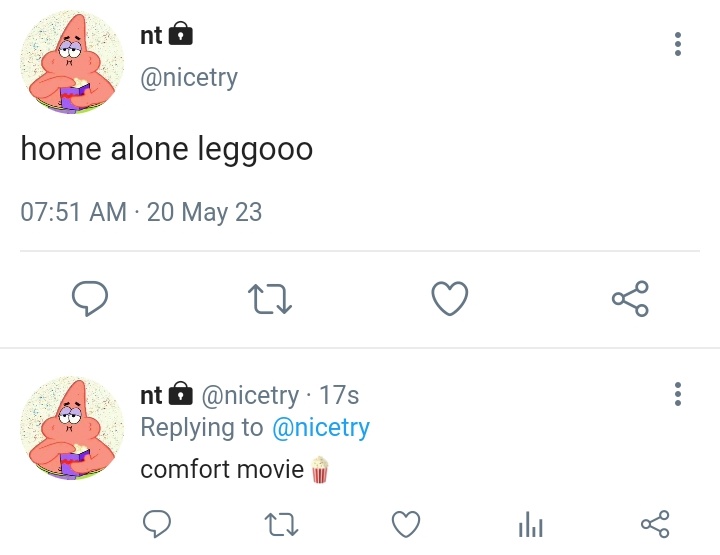Image resolution: width=720 pixels, height=555 pixels.
Task: Like the "home alone leggooo" tweet
Action: point(450,298)
